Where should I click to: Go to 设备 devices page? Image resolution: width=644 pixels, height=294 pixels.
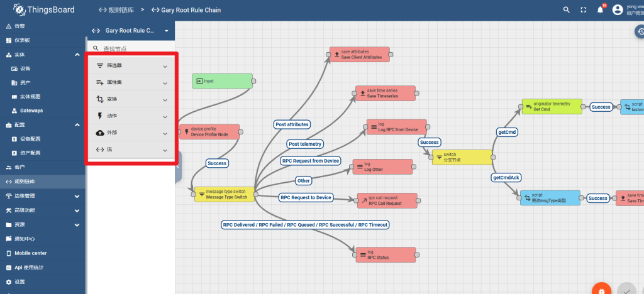[x=43, y=68]
